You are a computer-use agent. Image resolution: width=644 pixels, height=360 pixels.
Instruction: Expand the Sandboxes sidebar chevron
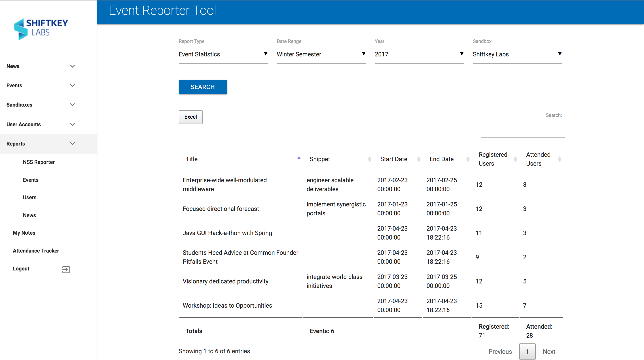72,105
